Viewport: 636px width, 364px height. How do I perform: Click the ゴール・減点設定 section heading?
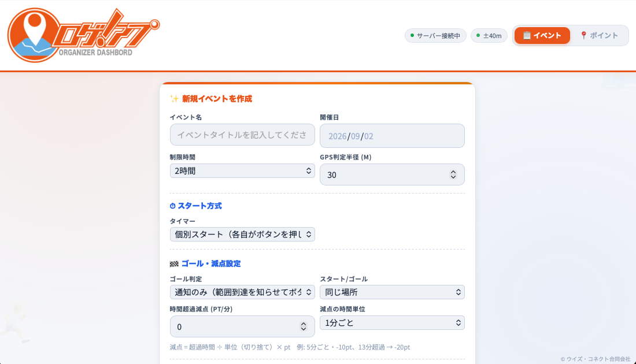[211, 264]
